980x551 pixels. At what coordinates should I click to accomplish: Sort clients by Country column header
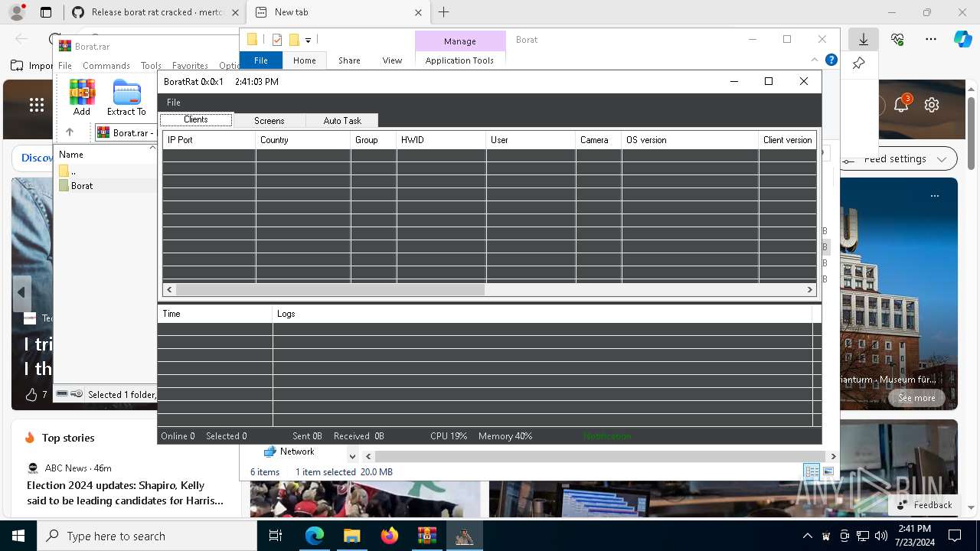(303, 140)
